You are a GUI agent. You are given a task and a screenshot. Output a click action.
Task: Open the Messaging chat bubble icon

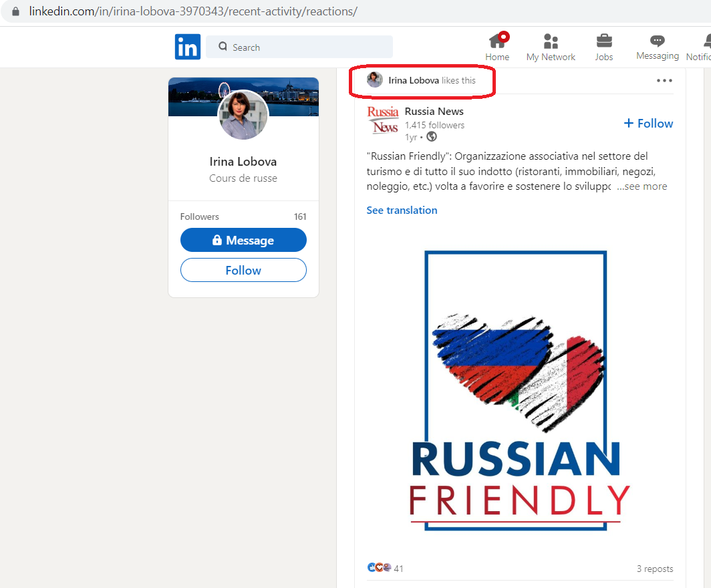pos(657,41)
